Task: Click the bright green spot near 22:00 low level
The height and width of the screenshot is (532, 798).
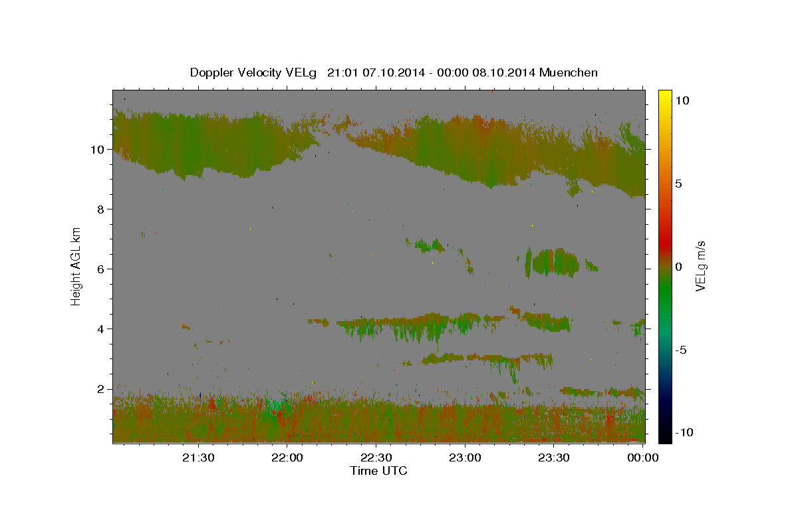Action: tap(275, 405)
